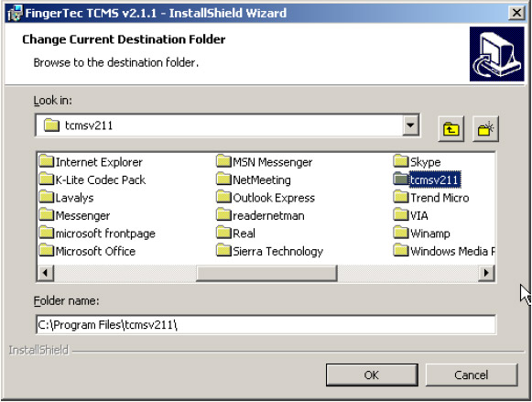Select the Winamp folder

422,234
